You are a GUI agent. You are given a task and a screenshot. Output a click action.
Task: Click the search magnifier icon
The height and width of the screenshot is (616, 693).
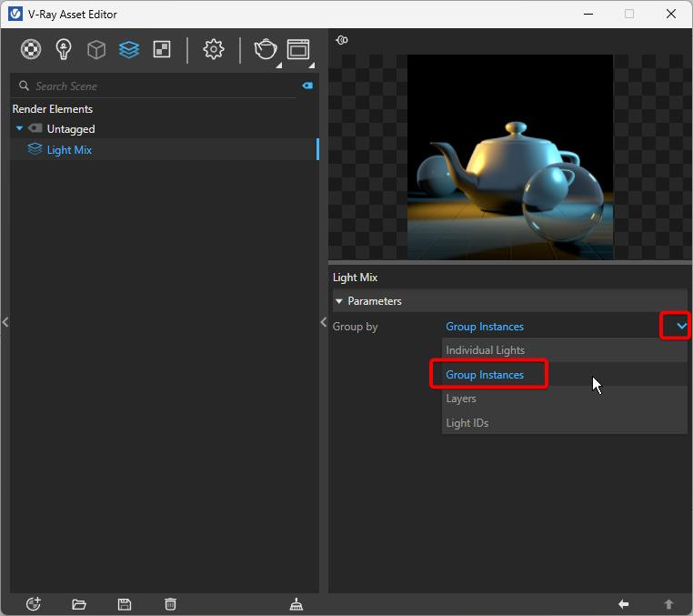24,86
